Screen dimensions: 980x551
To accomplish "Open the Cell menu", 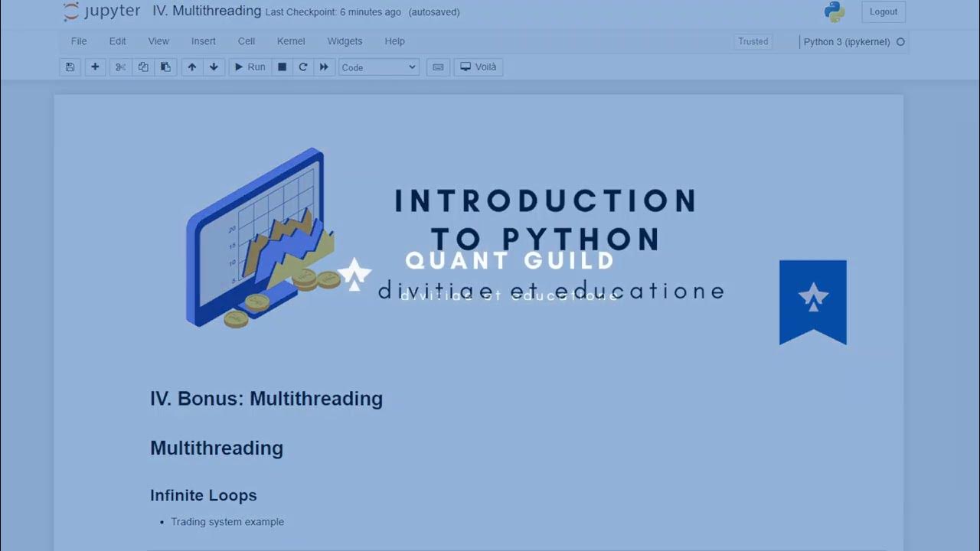I will pos(247,41).
